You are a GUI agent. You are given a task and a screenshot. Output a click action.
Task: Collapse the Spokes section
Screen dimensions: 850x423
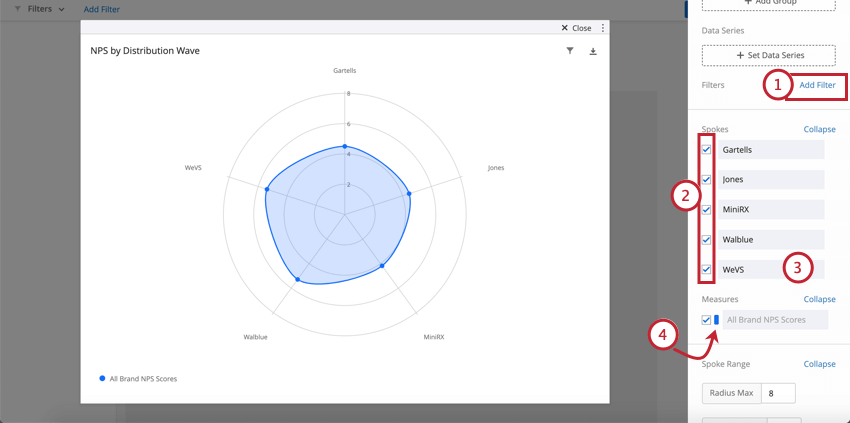tap(819, 130)
